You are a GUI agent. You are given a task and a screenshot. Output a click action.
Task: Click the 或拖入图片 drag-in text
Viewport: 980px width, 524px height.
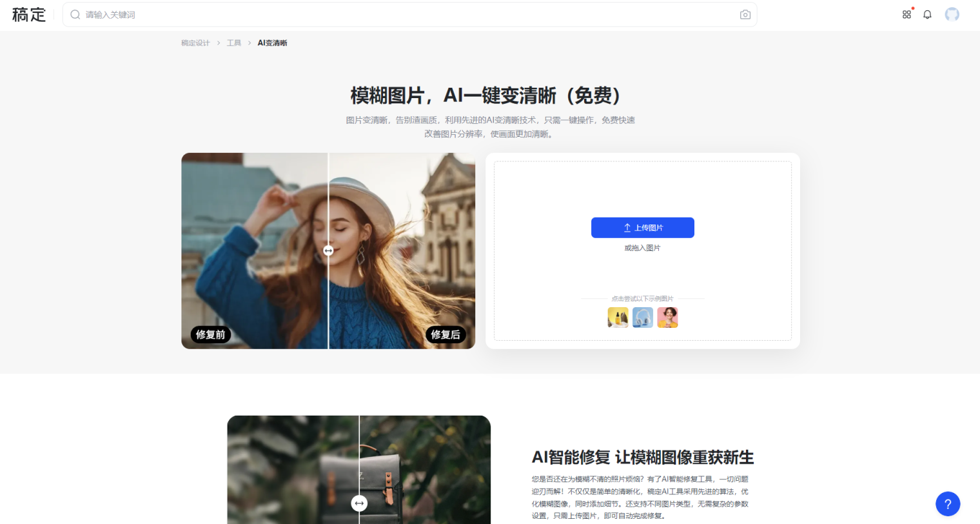pyautogui.click(x=642, y=247)
